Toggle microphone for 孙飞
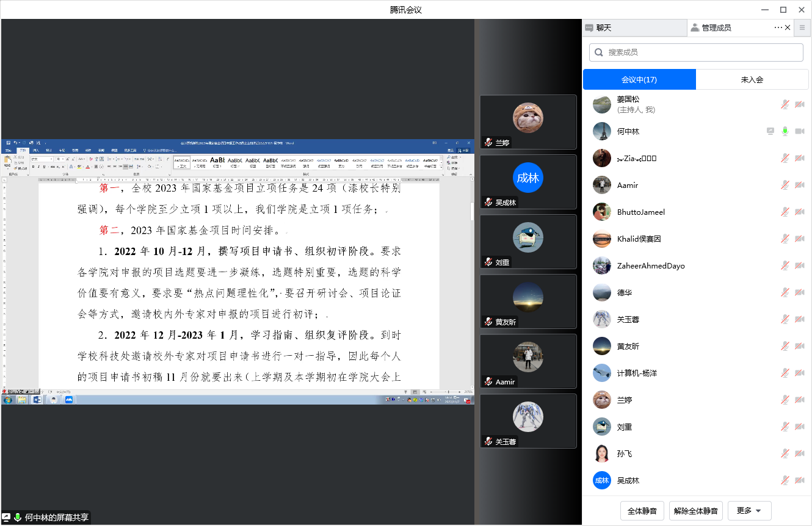 785,454
